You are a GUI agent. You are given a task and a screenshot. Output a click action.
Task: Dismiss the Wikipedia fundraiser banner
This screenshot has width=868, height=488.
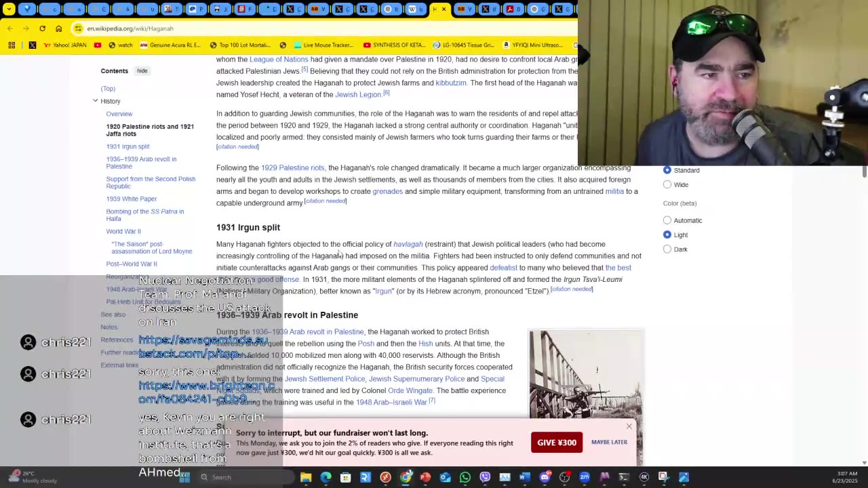(x=629, y=426)
